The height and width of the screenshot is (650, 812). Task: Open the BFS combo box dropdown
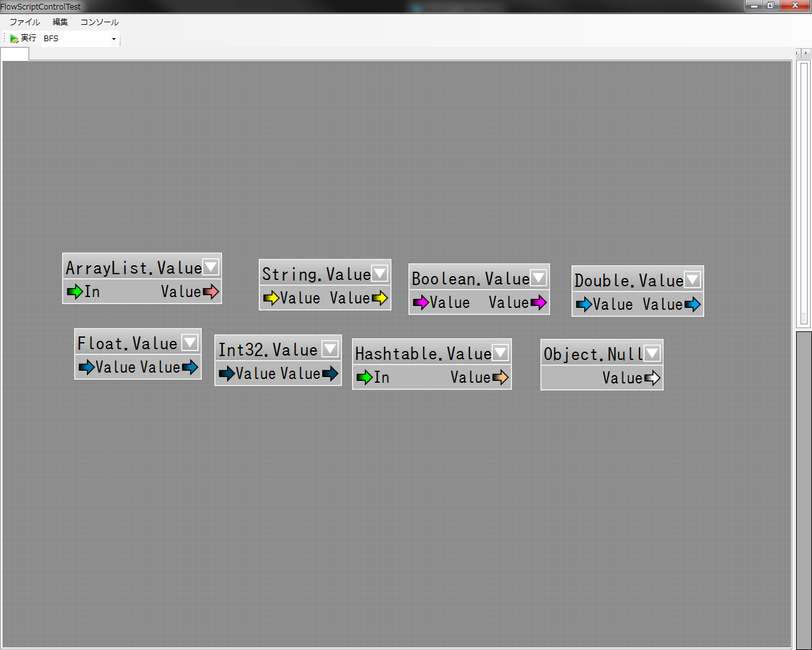(114, 39)
